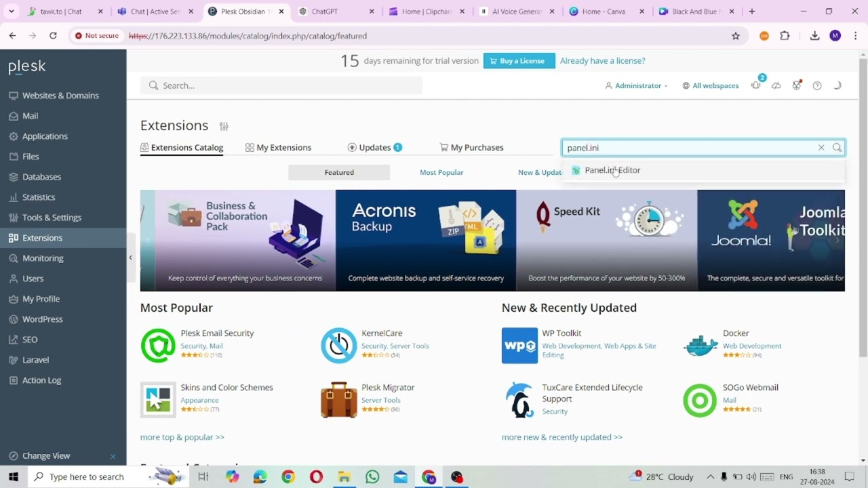The image size is (868, 488).
Task: Open KernelCare extension icon
Action: click(x=339, y=346)
